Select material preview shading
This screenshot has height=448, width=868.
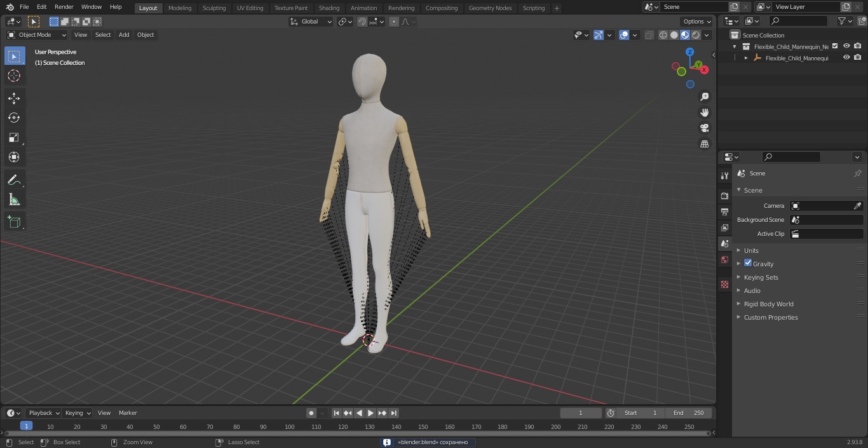tap(685, 35)
